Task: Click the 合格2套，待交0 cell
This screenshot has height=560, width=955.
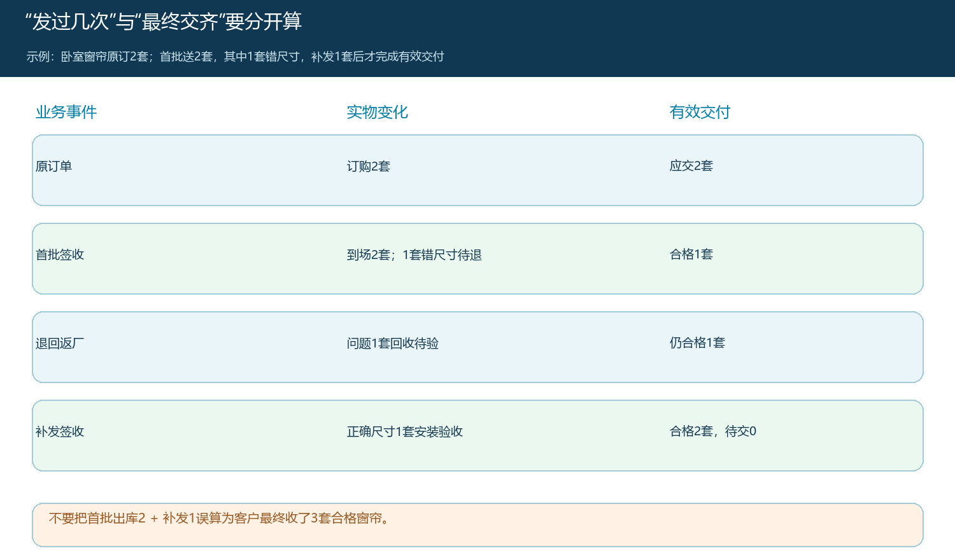Action: (713, 431)
